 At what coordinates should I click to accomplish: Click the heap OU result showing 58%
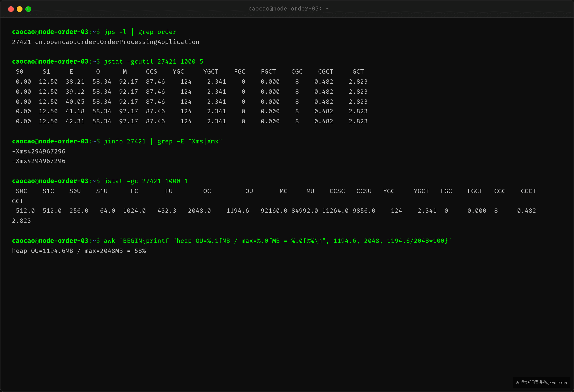[79, 251]
